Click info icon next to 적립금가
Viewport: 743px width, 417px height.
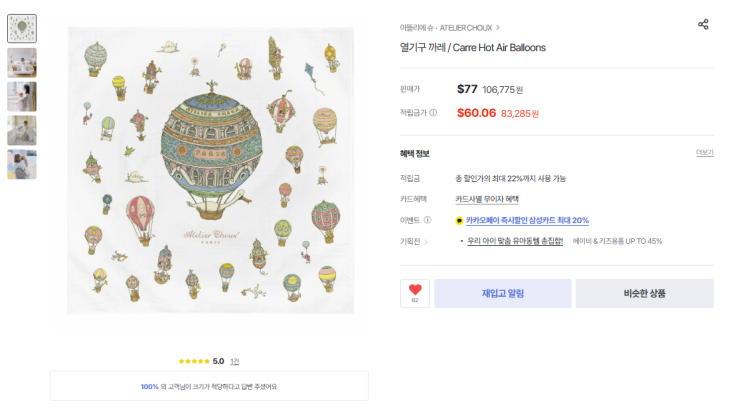(x=433, y=113)
